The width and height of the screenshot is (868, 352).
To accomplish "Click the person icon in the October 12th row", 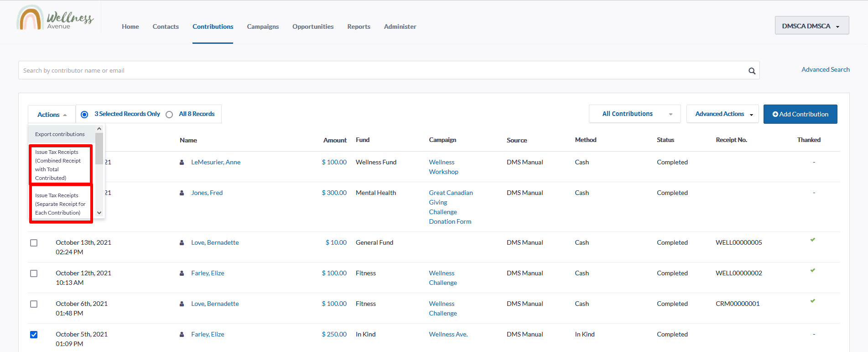I will [182, 273].
